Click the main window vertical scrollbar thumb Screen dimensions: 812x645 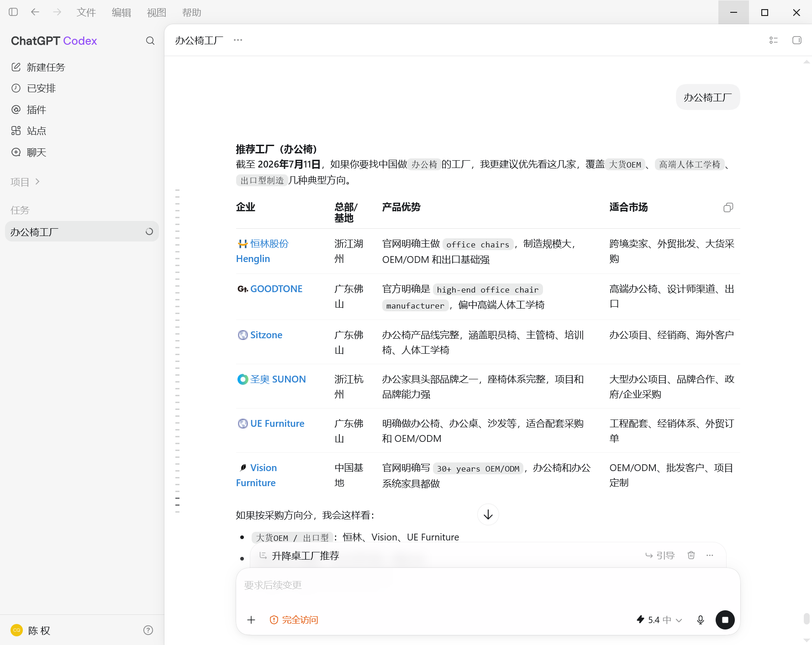(x=807, y=619)
